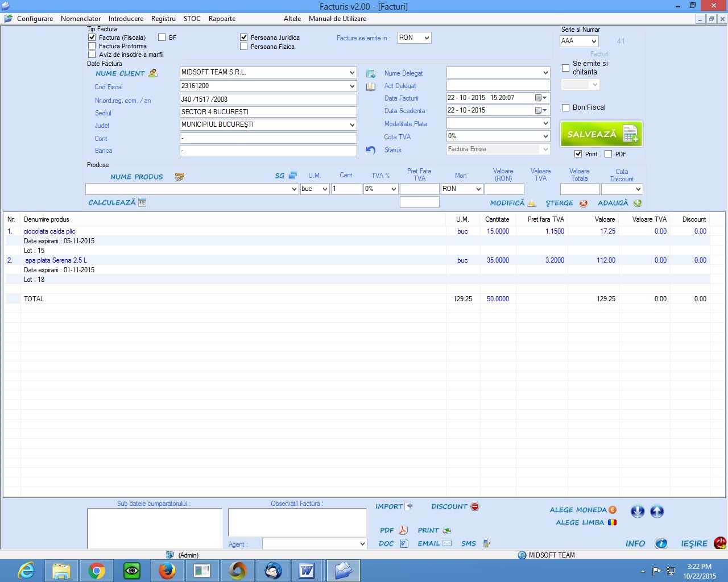The image size is (728, 582).
Task: Toggle the Factura (Fiscala) checkbox
Action: 92,38
